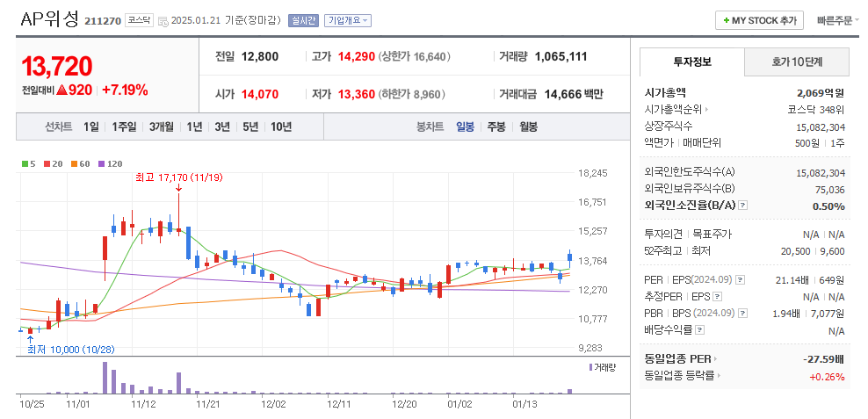
Task: Click the 52주최고 최저 values 20,500 9,600
Action: pyautogui.click(x=813, y=251)
